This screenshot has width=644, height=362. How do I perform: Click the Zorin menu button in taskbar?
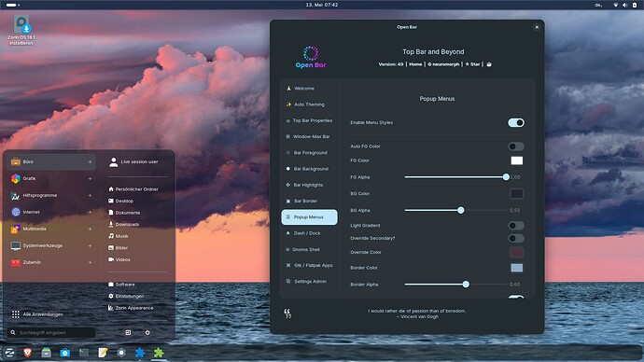pos(9,352)
